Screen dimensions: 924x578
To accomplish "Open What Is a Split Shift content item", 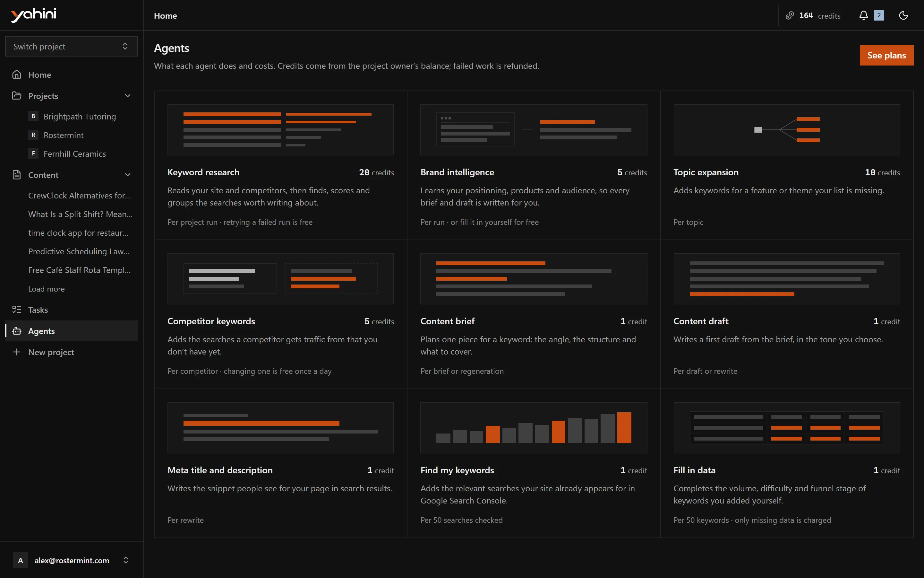I will (x=80, y=214).
